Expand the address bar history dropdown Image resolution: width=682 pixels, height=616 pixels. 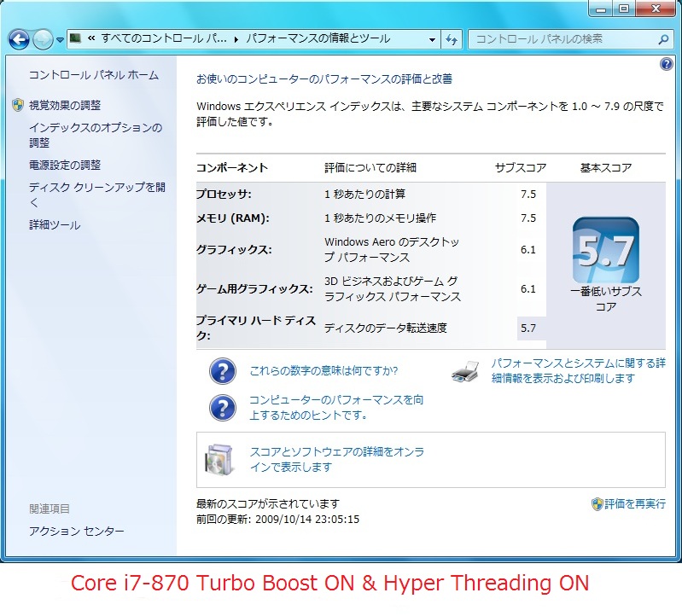coord(432,39)
